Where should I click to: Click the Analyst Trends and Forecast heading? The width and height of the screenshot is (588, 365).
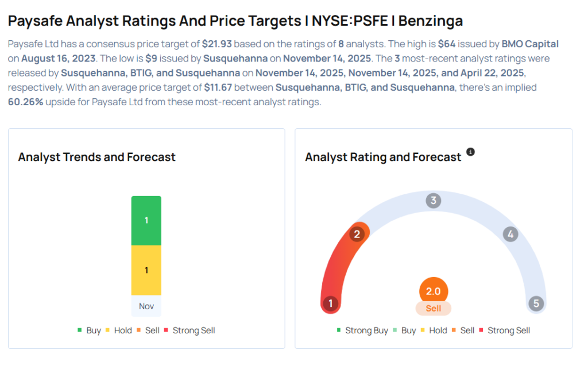[x=96, y=157]
